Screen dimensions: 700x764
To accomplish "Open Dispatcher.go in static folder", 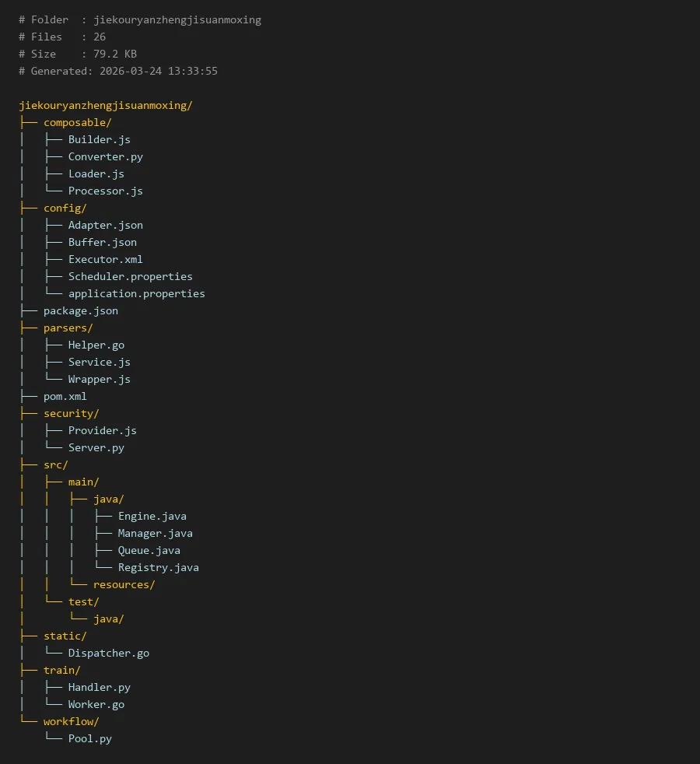I will (108, 653).
